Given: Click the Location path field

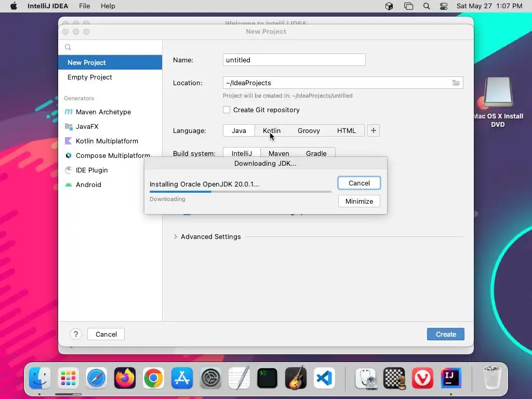Looking at the screenshot, I should pos(343,83).
